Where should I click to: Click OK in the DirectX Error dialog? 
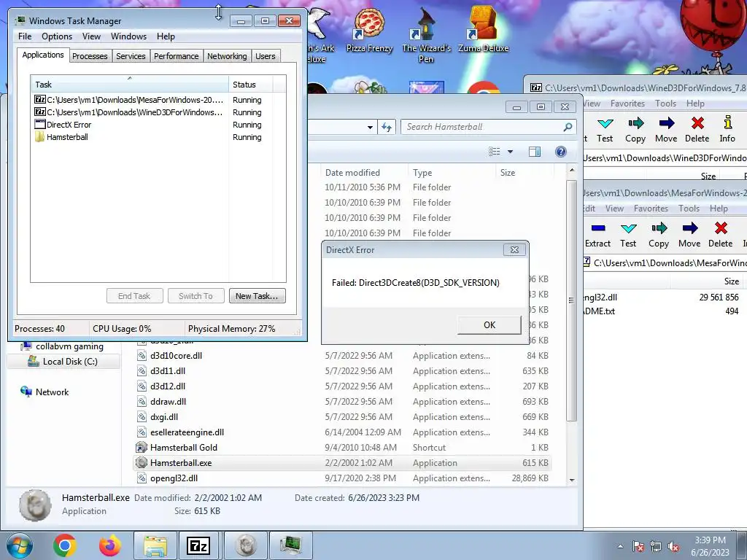489,324
